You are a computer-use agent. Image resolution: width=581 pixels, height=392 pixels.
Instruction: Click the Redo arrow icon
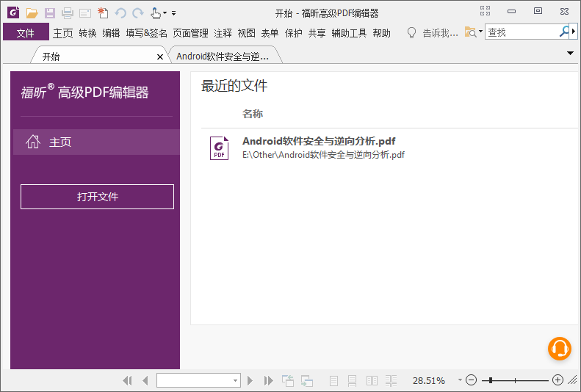[x=138, y=13]
